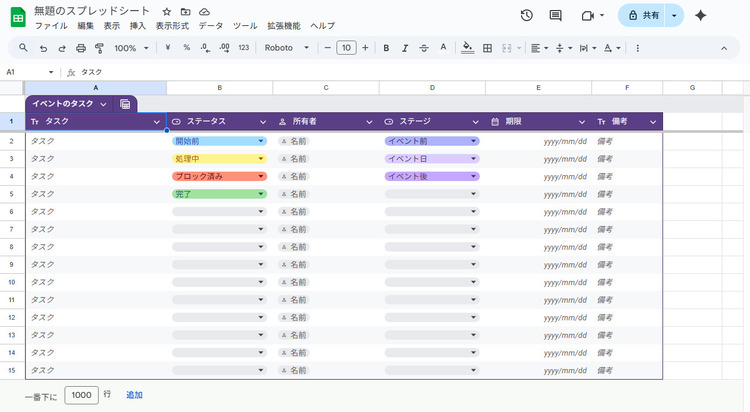Open the Gemini sparkle icon
The image size is (750, 412).
click(x=700, y=15)
